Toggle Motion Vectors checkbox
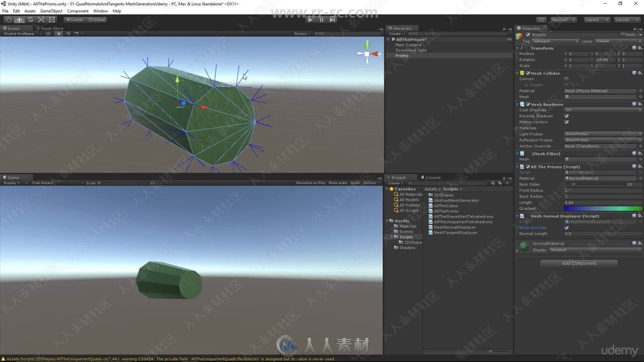 click(x=567, y=122)
